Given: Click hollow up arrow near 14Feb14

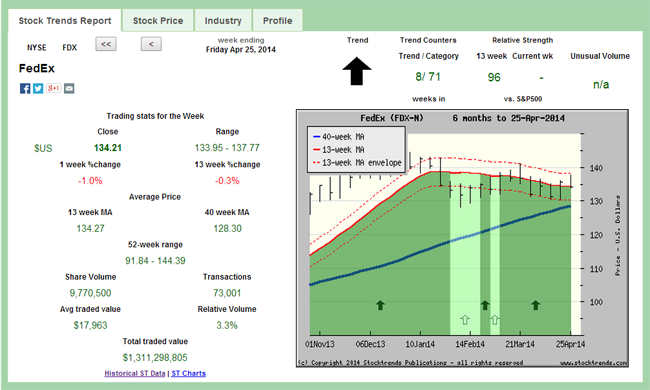Looking at the screenshot, I should point(465,320).
